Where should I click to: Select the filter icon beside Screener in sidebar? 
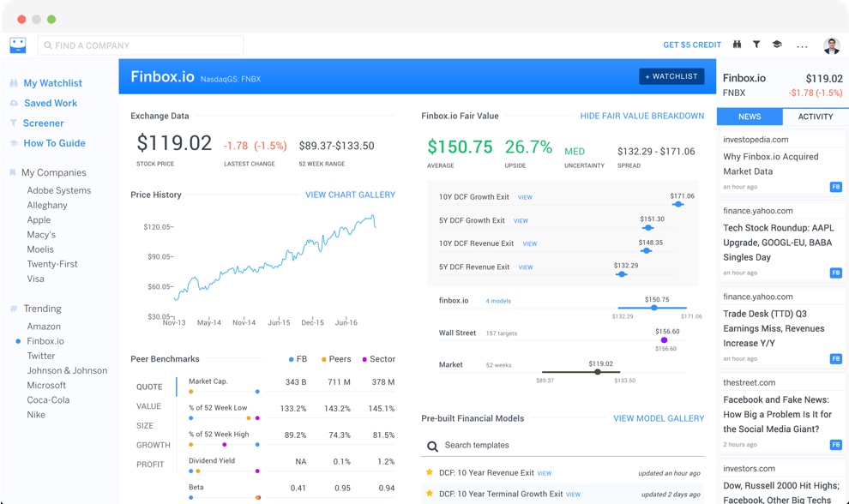(12, 123)
